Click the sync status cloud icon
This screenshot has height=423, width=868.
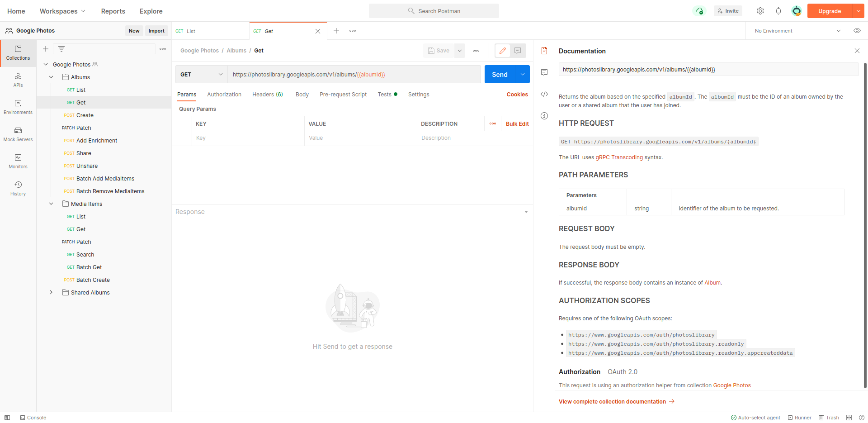coord(699,11)
